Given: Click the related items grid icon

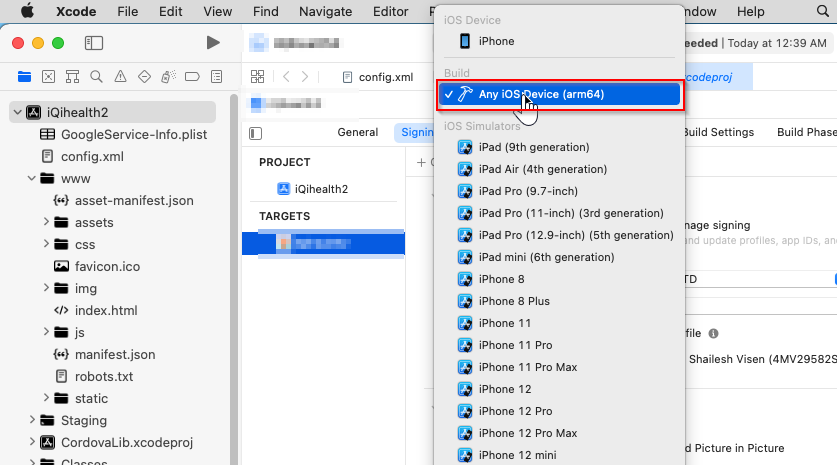Looking at the screenshot, I should (257, 77).
